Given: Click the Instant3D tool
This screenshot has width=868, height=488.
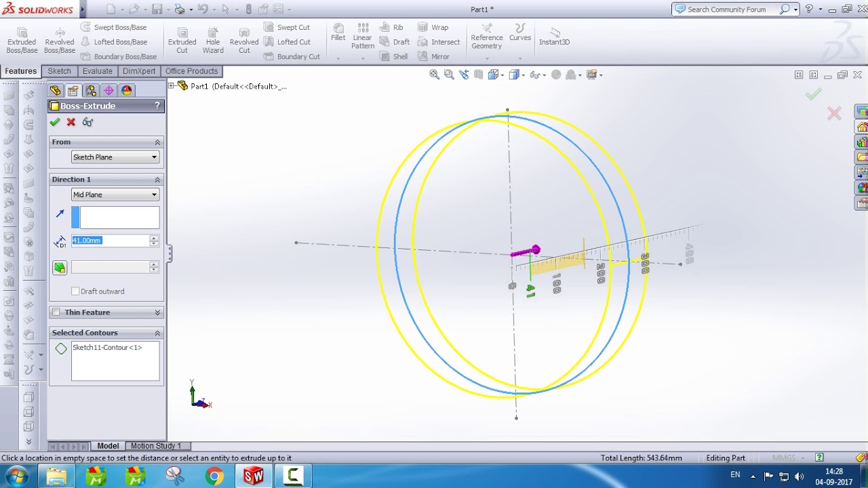Looking at the screenshot, I should pyautogui.click(x=554, y=37).
